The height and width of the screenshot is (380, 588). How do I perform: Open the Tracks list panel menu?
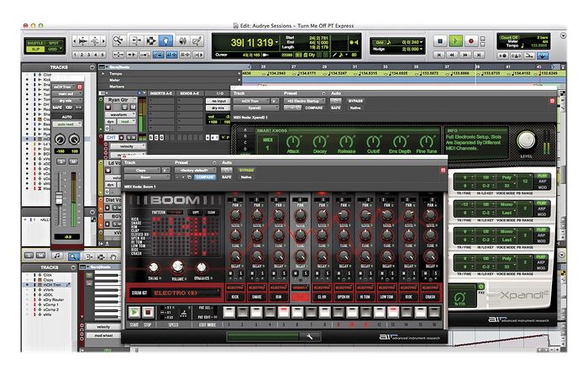tap(92, 67)
